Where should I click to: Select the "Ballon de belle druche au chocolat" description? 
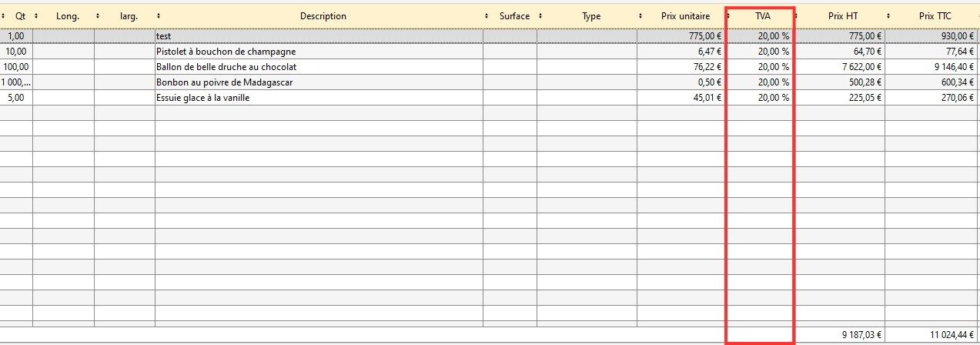pos(226,67)
